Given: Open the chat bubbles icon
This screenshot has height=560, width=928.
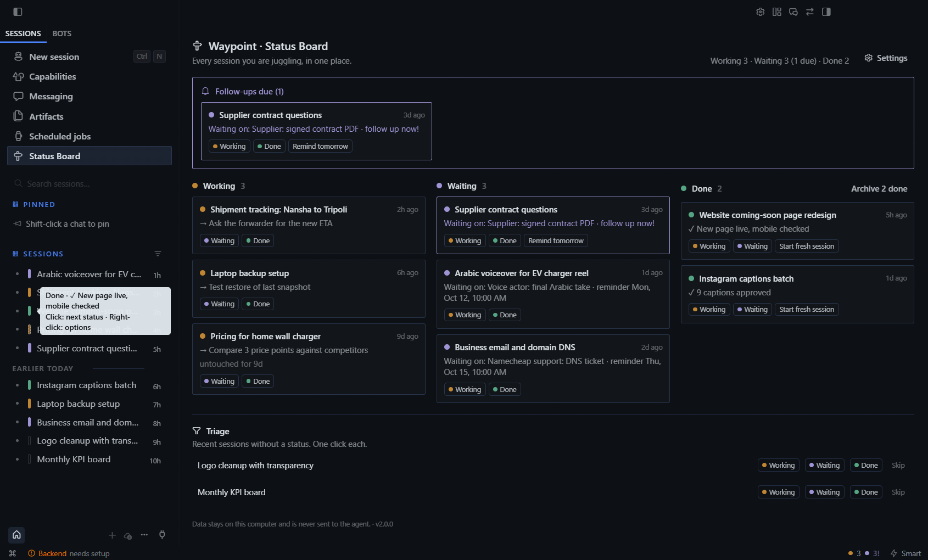Looking at the screenshot, I should [793, 12].
